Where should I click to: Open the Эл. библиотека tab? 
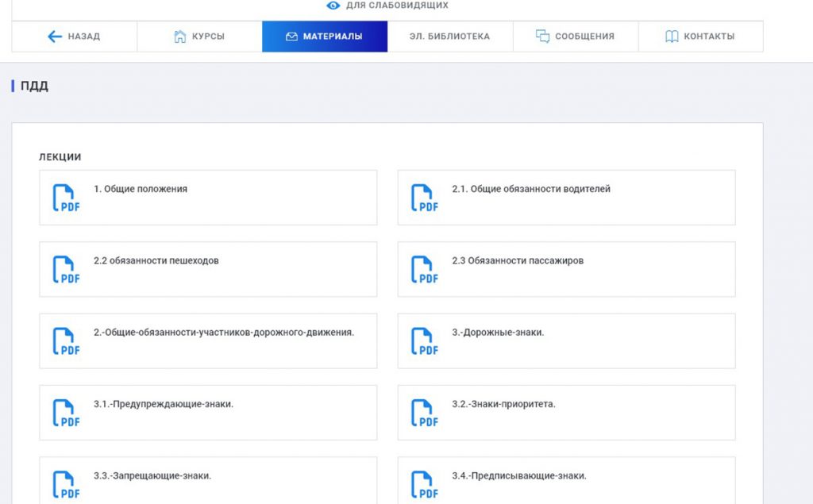coord(449,37)
